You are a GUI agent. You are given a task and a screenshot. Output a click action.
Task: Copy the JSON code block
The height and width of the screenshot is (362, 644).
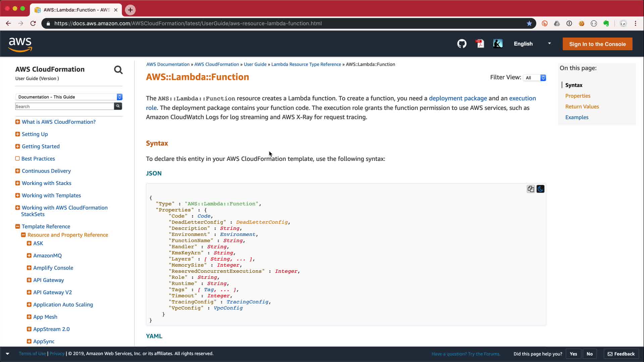[x=531, y=189]
